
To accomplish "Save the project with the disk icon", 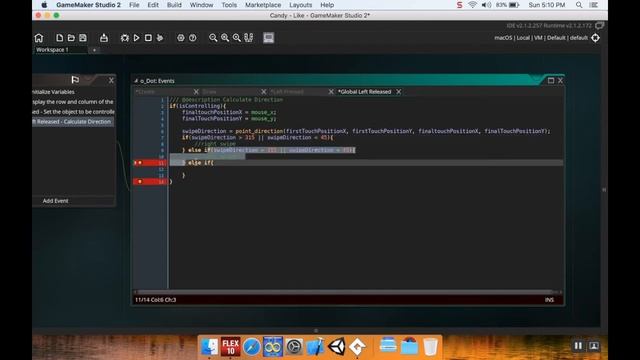I will [x=83, y=38].
